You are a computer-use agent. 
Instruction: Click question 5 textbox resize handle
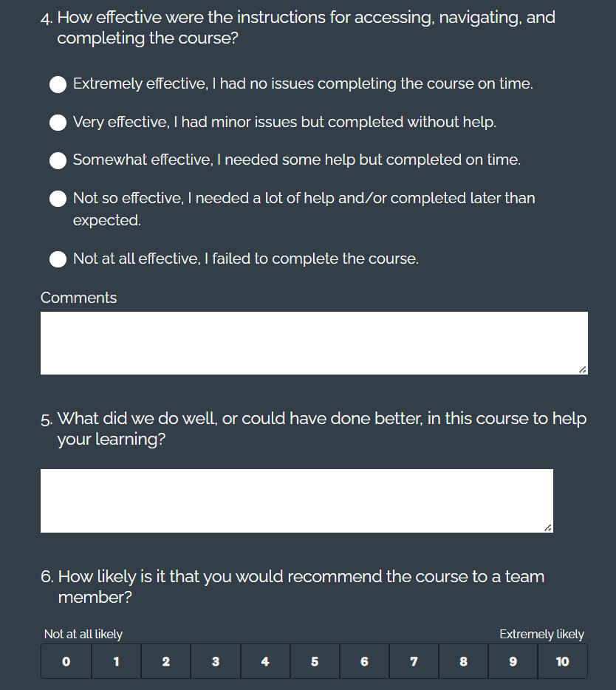(x=547, y=527)
